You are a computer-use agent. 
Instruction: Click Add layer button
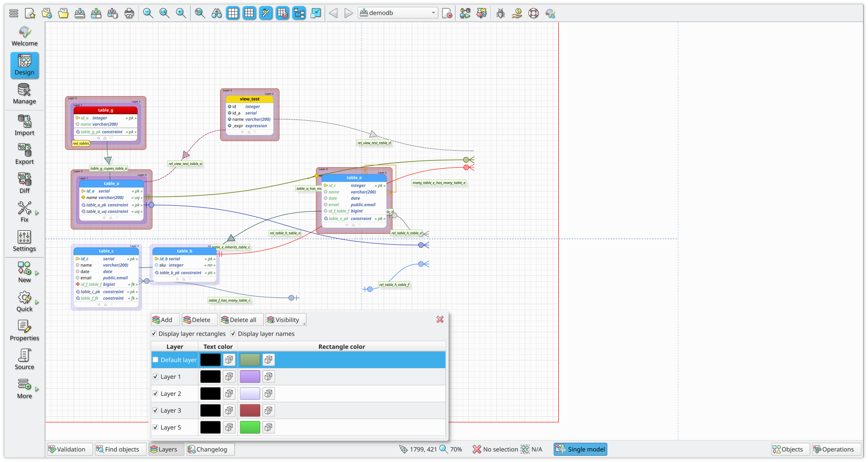165,320
